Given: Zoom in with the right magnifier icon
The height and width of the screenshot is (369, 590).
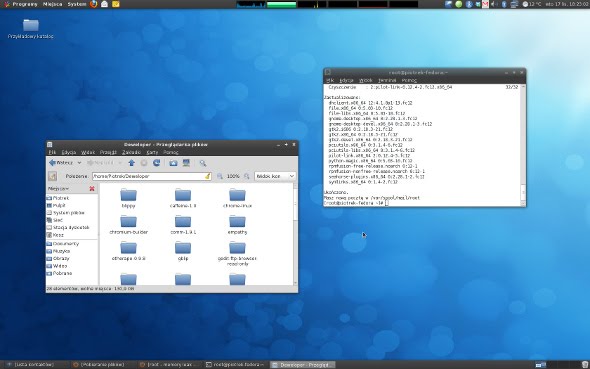Looking at the screenshot, I should pos(247,176).
